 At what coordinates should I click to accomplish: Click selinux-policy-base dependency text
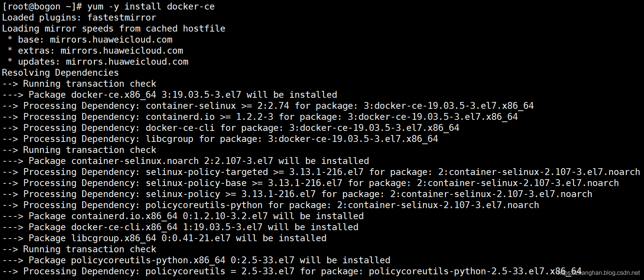click(x=196, y=183)
